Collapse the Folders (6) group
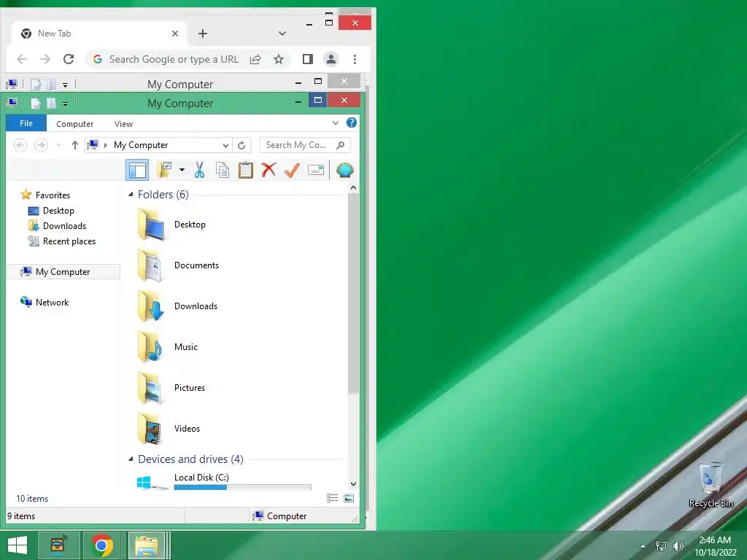Viewport: 747px width, 560px height. point(131,194)
